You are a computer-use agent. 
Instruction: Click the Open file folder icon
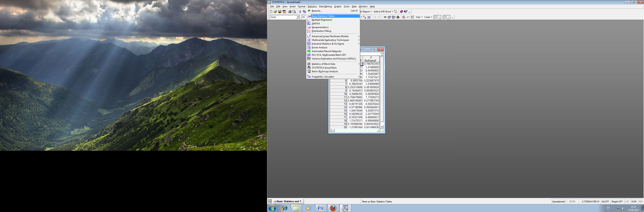pos(275,12)
